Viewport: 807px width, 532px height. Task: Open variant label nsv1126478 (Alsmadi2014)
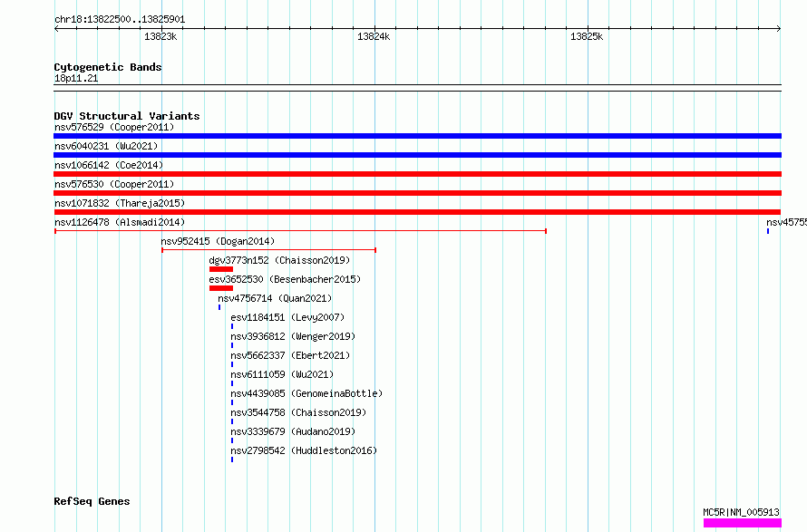point(120,222)
